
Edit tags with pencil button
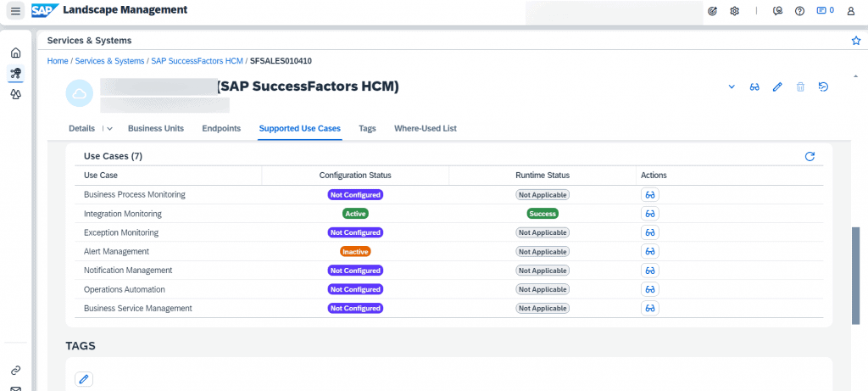click(84, 379)
